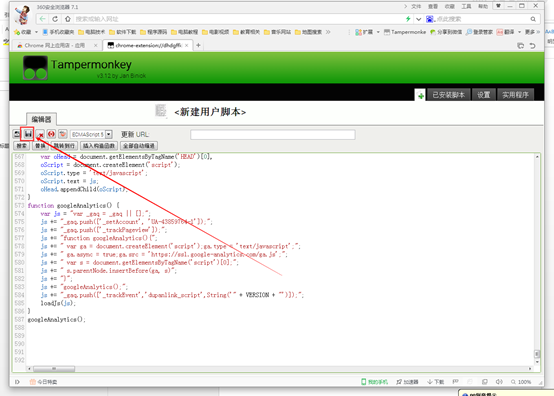Open the ECMAScript 5 version dropdown
The image size is (554, 396).
pyautogui.click(x=109, y=134)
